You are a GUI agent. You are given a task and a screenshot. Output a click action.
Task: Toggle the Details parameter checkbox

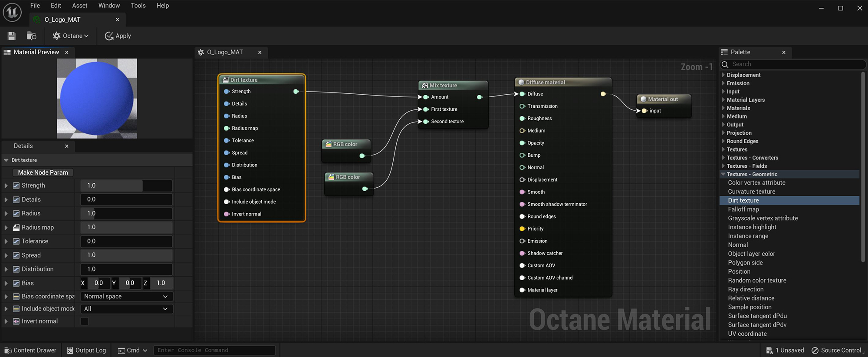tap(16, 200)
